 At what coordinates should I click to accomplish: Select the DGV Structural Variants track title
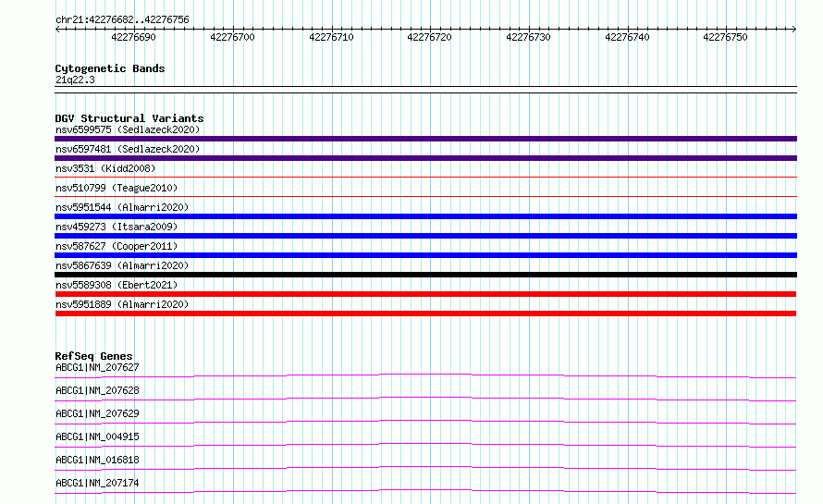click(129, 118)
